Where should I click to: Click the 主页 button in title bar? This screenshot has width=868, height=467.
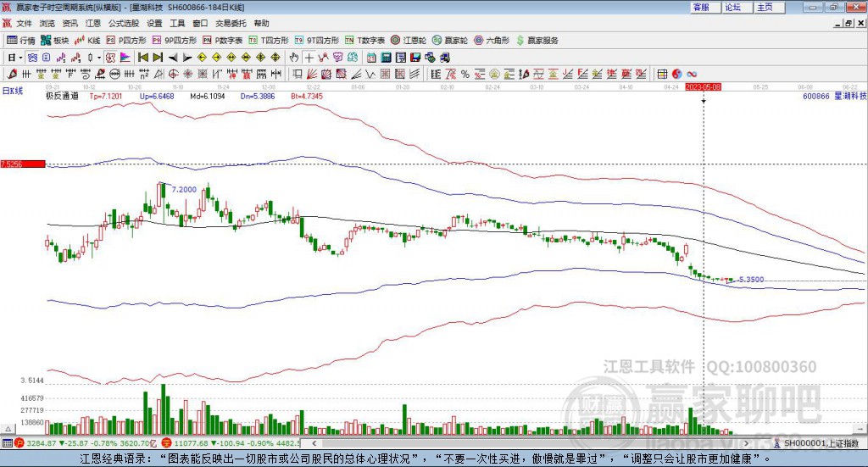tap(769, 7)
